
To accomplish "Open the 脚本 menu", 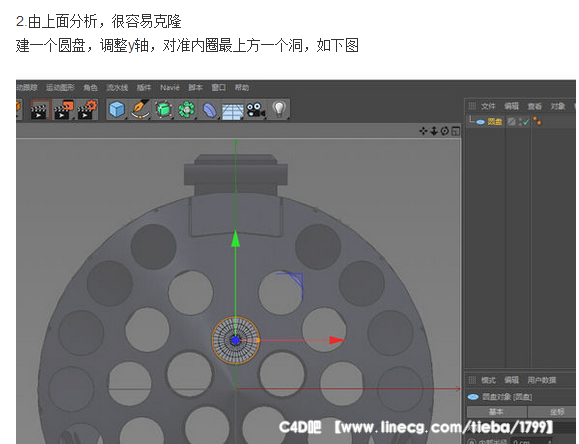I will [x=195, y=88].
